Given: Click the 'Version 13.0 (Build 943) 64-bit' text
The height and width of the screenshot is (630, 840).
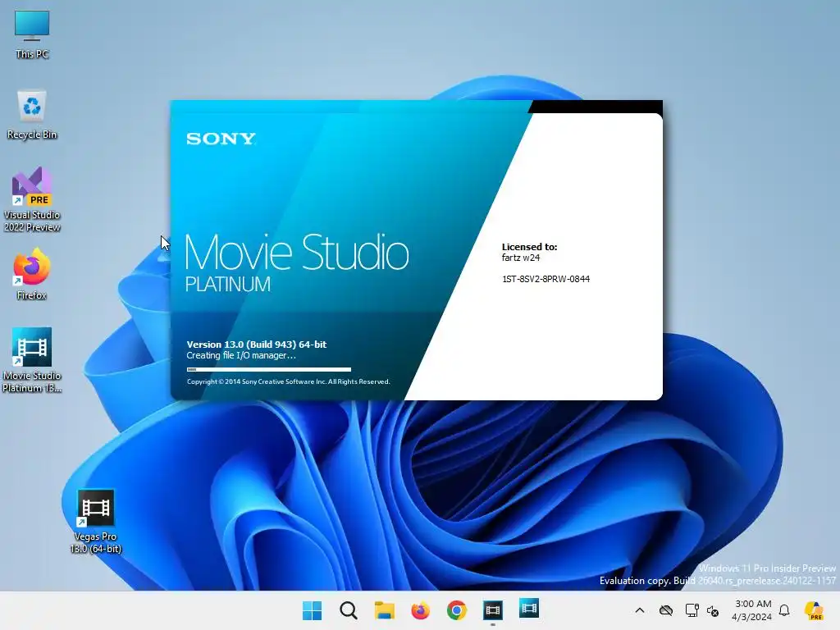Looking at the screenshot, I should pyautogui.click(x=257, y=345).
